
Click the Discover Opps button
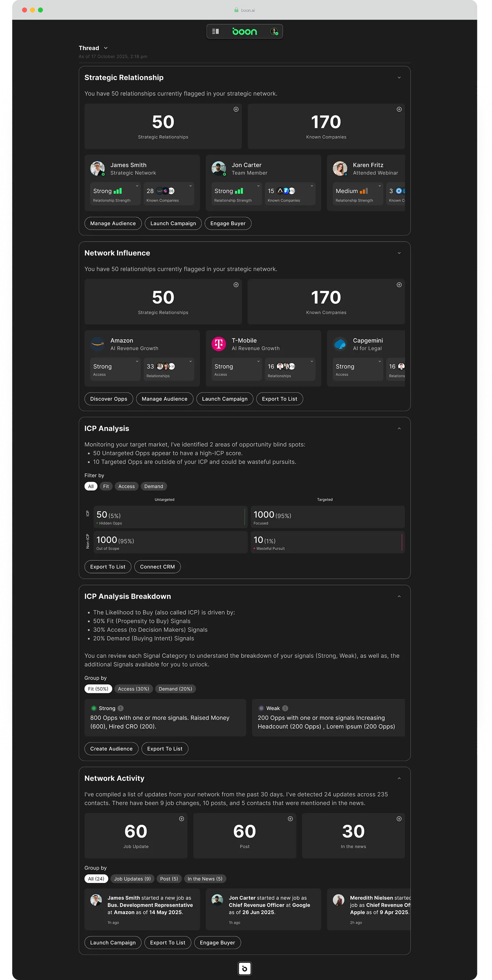[108, 399]
